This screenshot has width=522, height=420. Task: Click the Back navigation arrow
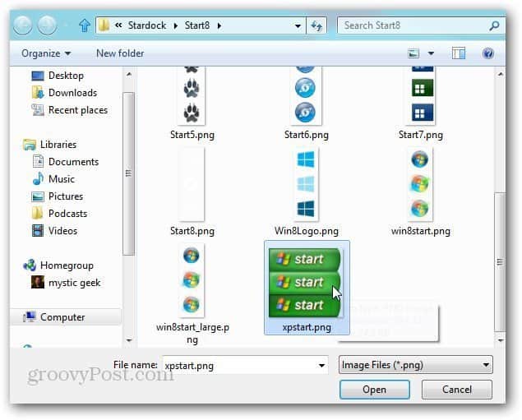click(23, 25)
